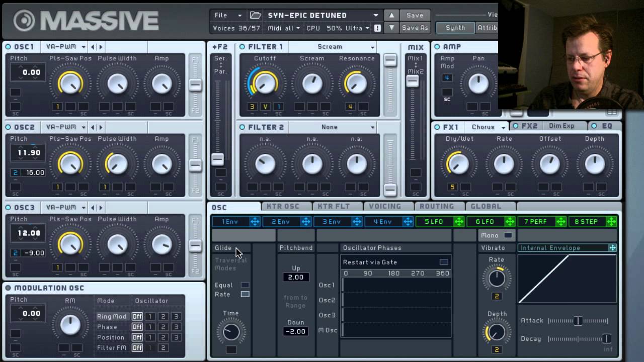Click the Mix1/Mix2 fader handle

coord(413,81)
